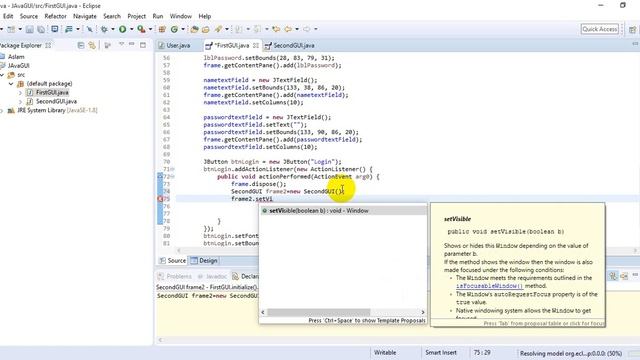Click the Debug bug icon
Viewport: 640px width, 360px height.
[x=104, y=29]
